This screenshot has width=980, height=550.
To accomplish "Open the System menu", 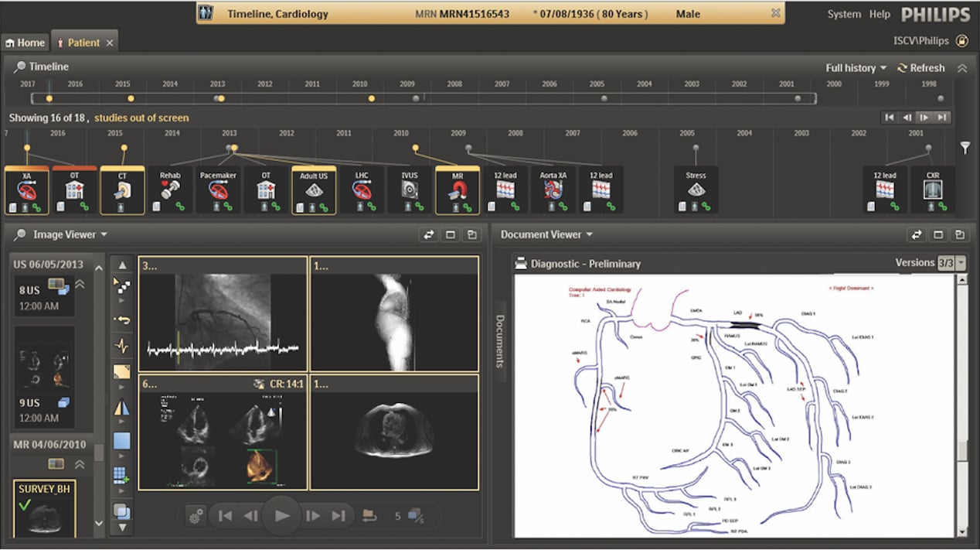I will (x=843, y=14).
